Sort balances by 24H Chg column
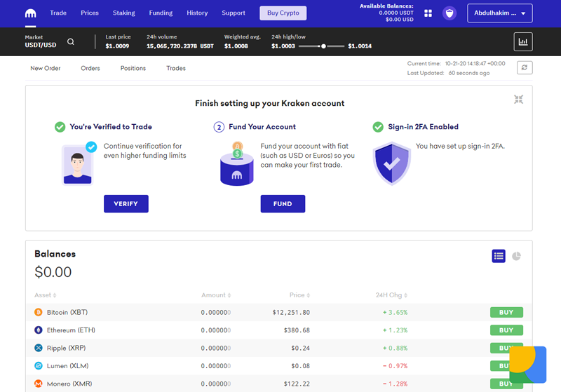Screen dimensions: 561x392 (391, 295)
